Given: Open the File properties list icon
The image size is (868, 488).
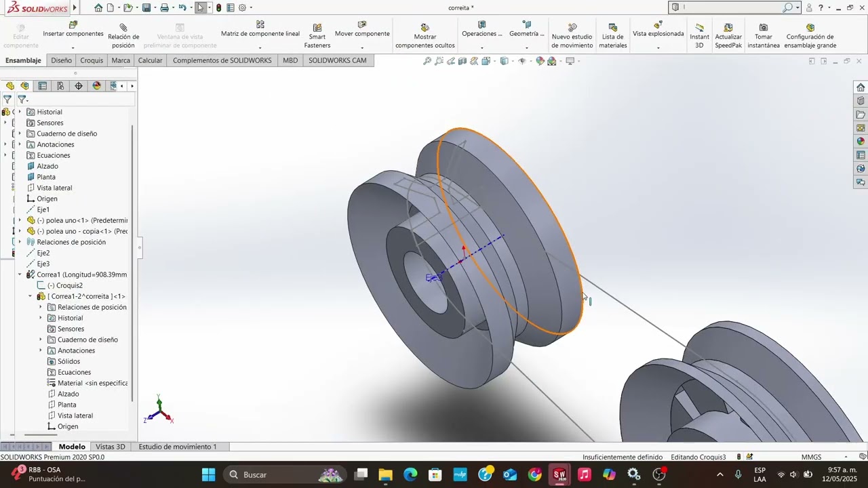Looking at the screenshot, I should coord(231,8).
